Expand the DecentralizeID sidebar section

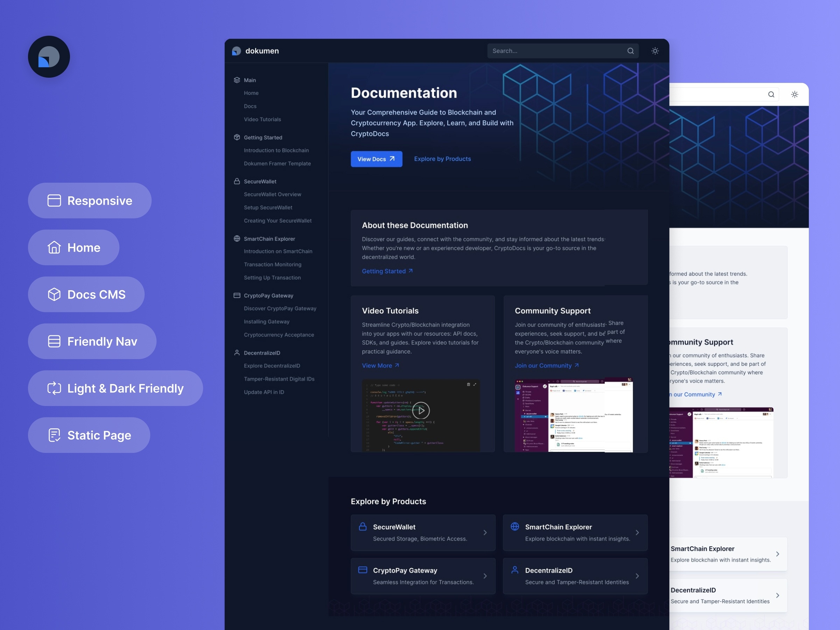262,352
